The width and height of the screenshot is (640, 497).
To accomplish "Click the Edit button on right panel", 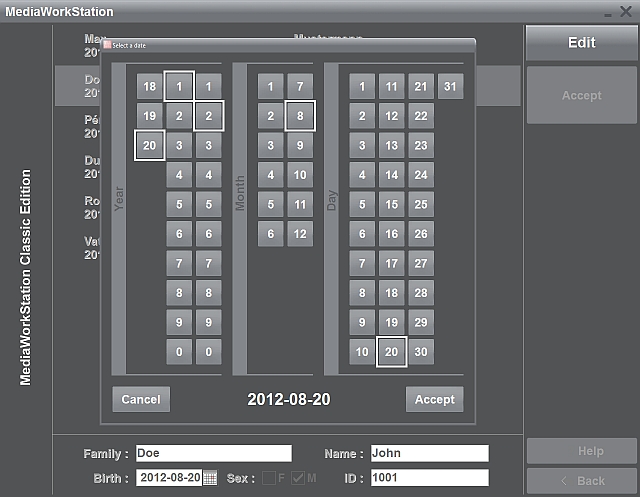I will pos(582,43).
